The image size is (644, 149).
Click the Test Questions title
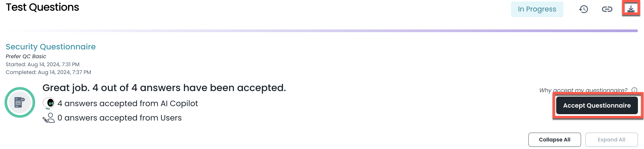click(x=42, y=7)
